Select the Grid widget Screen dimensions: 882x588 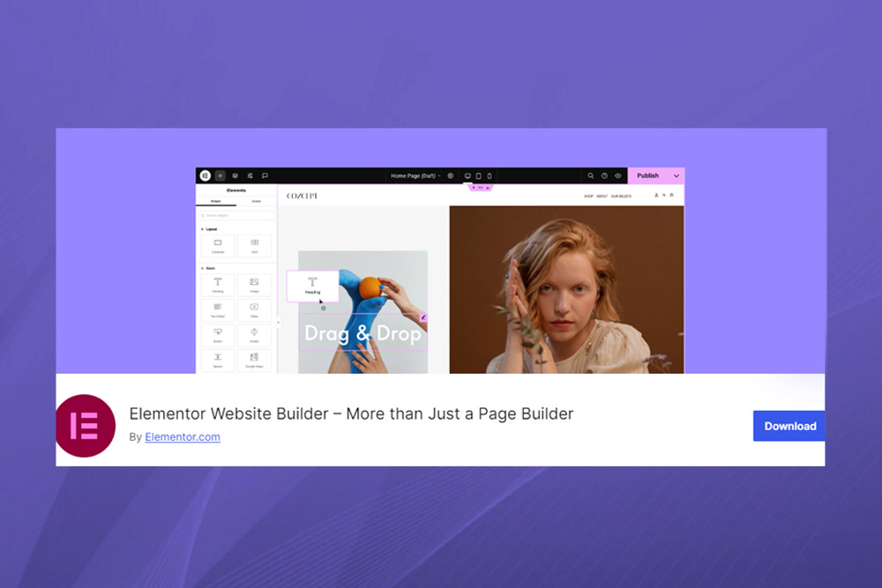(x=254, y=246)
